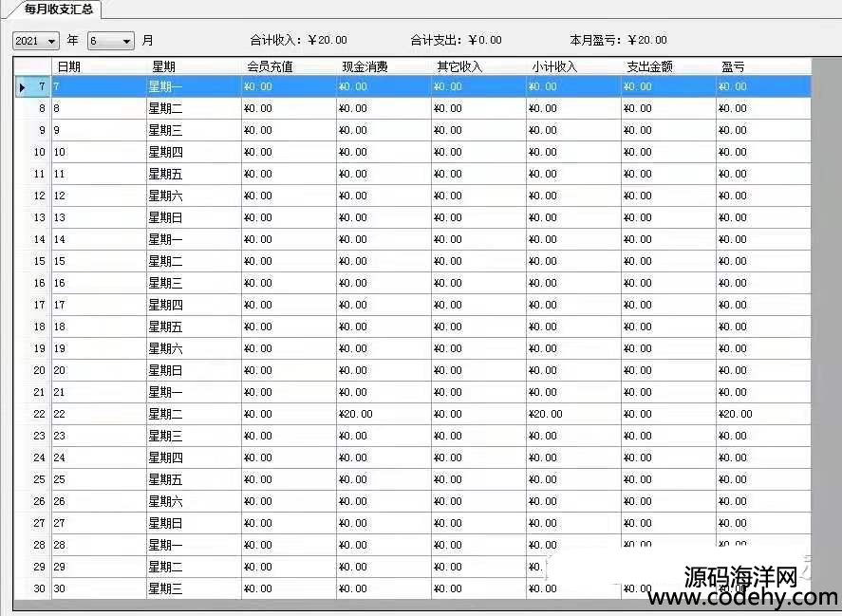Screen dimensions: 842x616
Task: Click the 合计收入 ¥20.00 summary label
Action: [299, 40]
